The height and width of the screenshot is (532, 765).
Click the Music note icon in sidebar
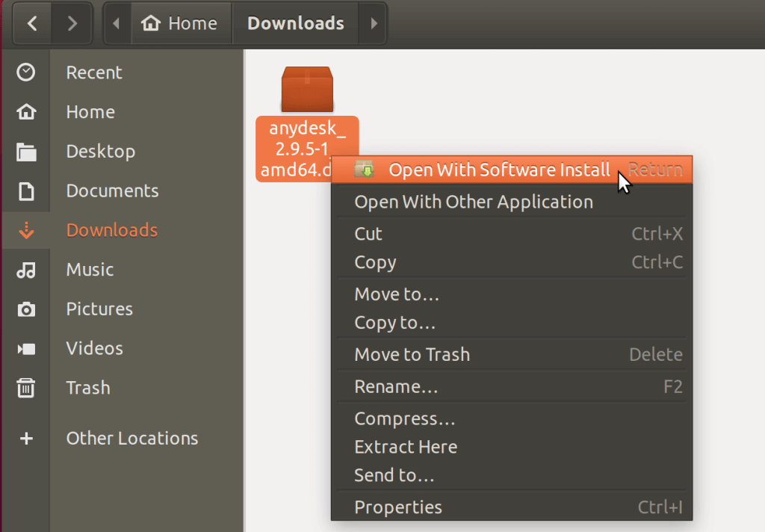(26, 270)
